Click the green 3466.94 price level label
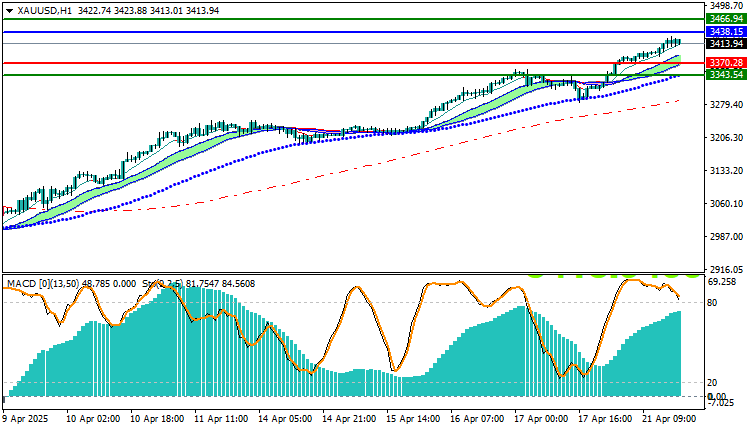This screenshot has width=750, height=430. tap(726, 19)
